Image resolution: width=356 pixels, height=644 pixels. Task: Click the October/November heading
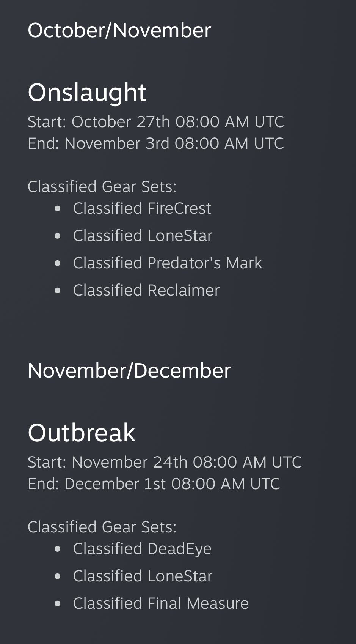[119, 30]
